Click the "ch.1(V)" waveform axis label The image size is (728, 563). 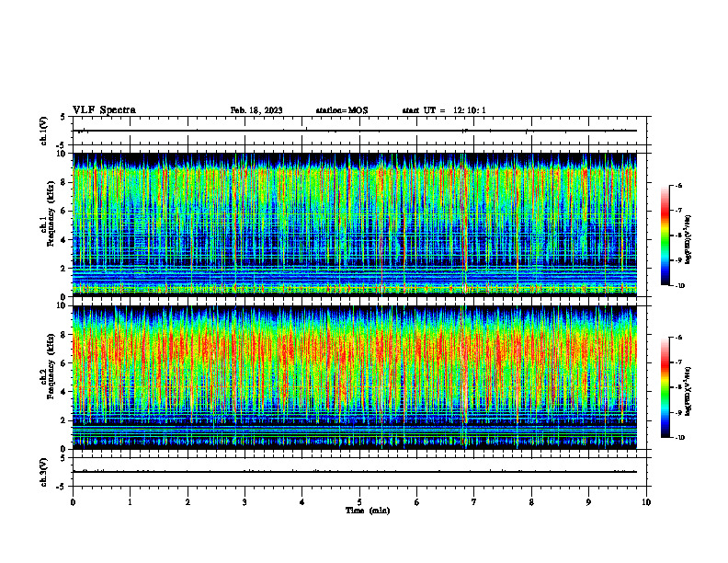click(x=44, y=131)
